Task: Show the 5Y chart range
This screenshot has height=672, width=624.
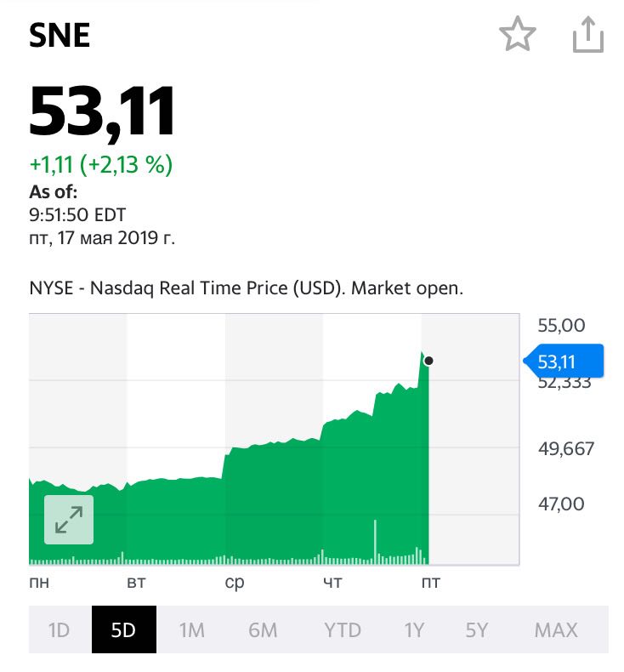Action: pos(476,630)
